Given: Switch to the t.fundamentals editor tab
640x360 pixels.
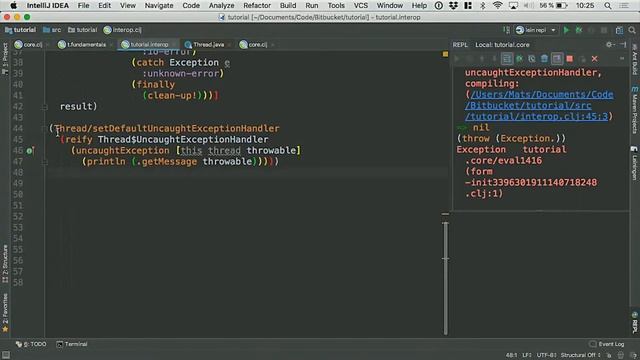Looking at the screenshot, I should pos(86,44).
